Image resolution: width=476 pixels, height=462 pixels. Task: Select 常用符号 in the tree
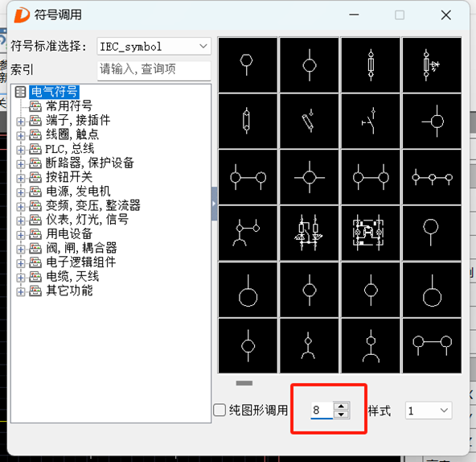click(69, 105)
